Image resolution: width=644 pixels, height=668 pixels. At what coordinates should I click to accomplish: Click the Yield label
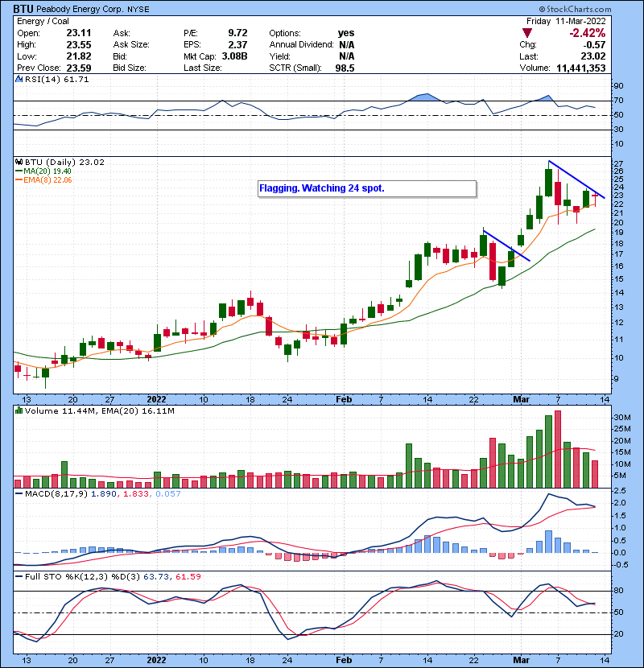click(x=279, y=56)
